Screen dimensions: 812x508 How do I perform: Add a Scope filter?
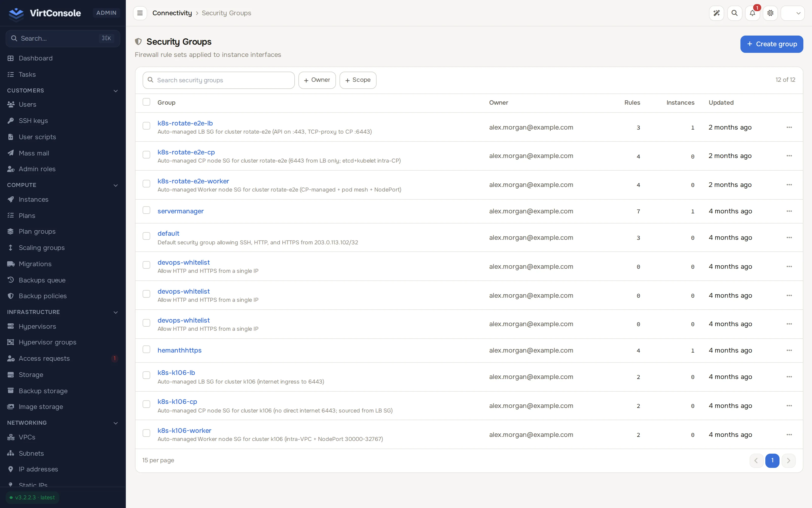(x=358, y=80)
